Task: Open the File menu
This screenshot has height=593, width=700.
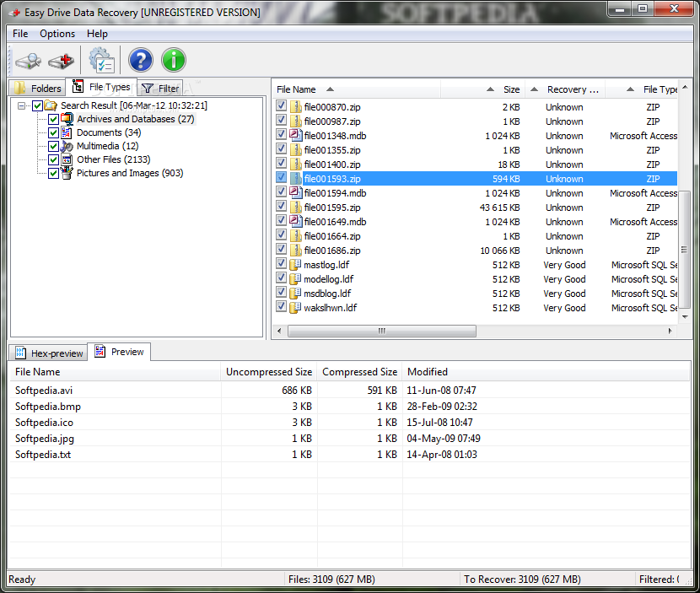Action: (x=20, y=34)
